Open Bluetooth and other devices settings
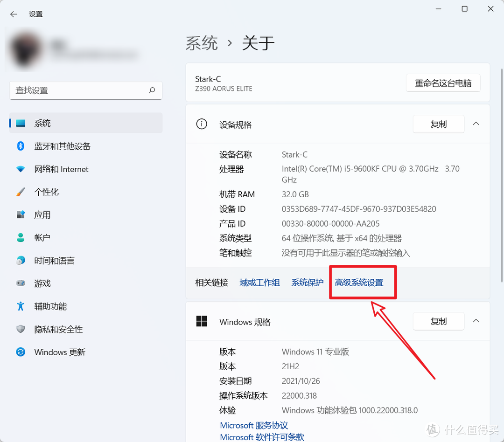The height and width of the screenshot is (442, 504). [63, 146]
